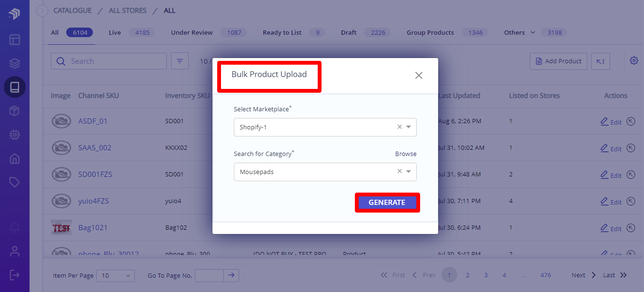644x292 pixels.
Task: Click arrow circle icon in ASDF_01 row
Action: [x=631, y=121]
